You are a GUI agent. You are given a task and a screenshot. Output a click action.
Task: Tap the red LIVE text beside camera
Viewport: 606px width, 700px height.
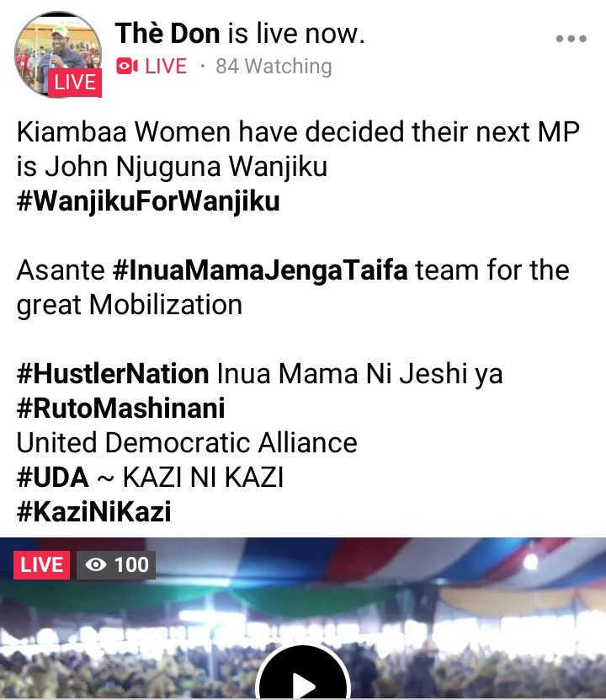pyautogui.click(x=166, y=66)
